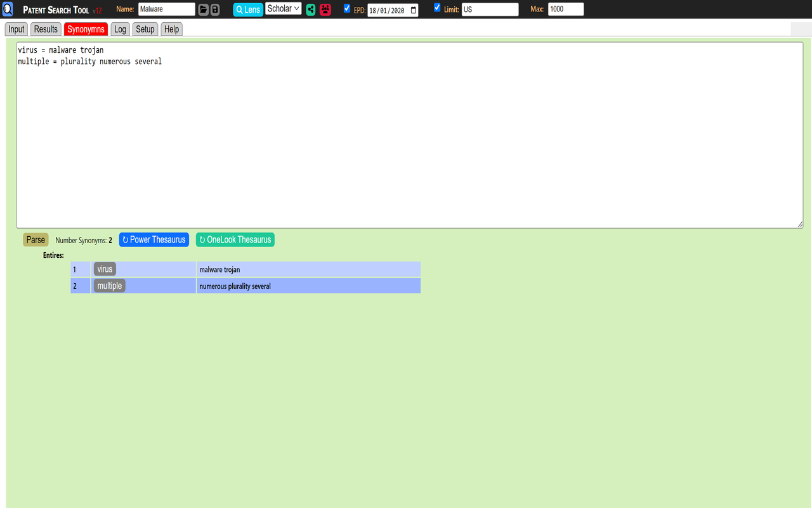Open the calendar picker in EPD date field

point(414,10)
